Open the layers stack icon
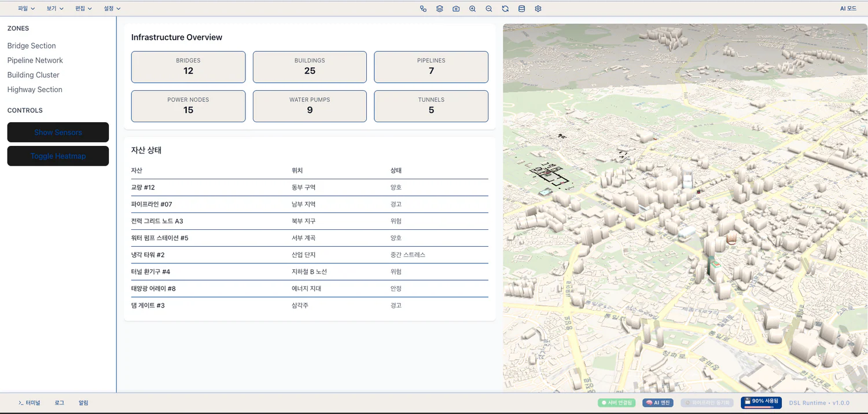868x414 pixels. click(x=440, y=9)
